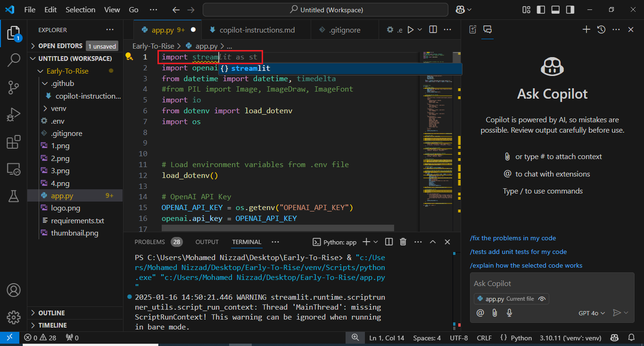Open Copilot edits view icon

[473, 30]
